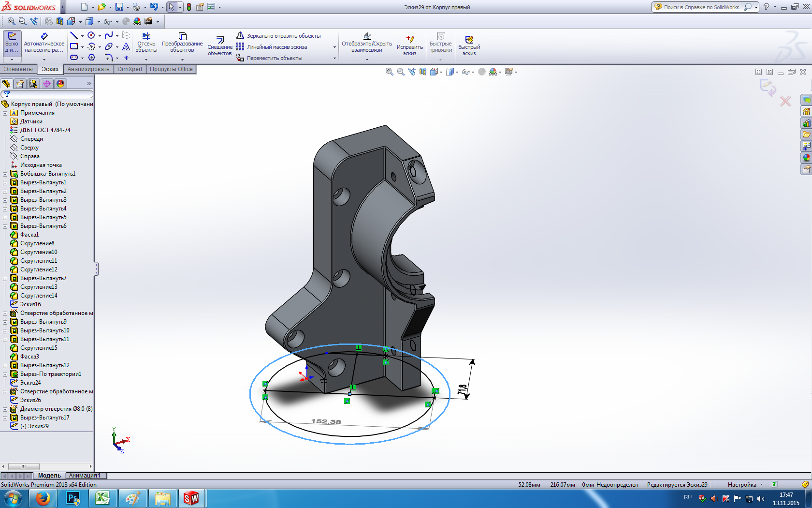
Task: Expand the Бобышка-Вытянуть1 feature node
Action: pos(5,174)
